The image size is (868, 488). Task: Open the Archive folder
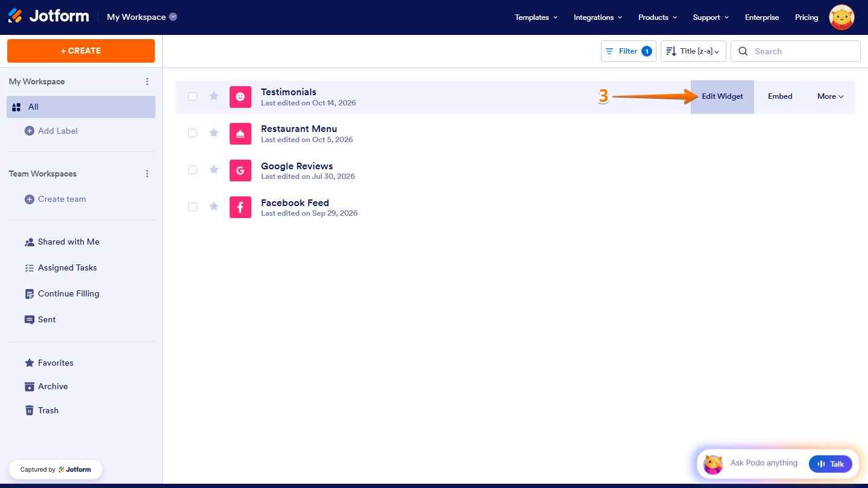pos(46,386)
